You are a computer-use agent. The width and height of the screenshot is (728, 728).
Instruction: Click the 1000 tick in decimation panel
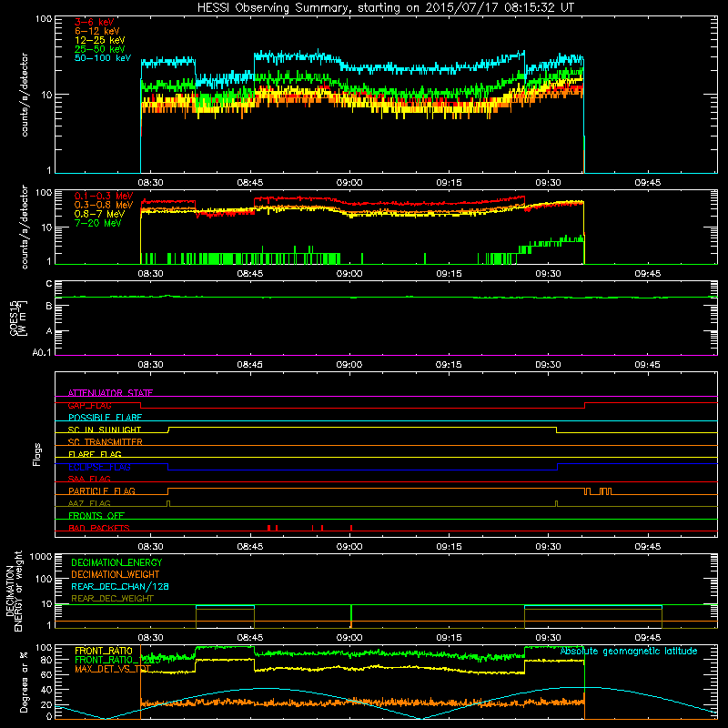[41, 556]
